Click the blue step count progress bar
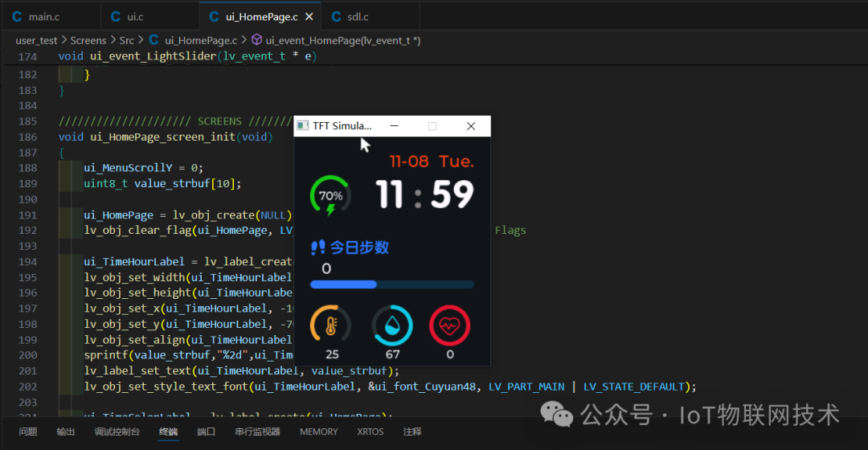Image resolution: width=868 pixels, height=450 pixels. (392, 284)
